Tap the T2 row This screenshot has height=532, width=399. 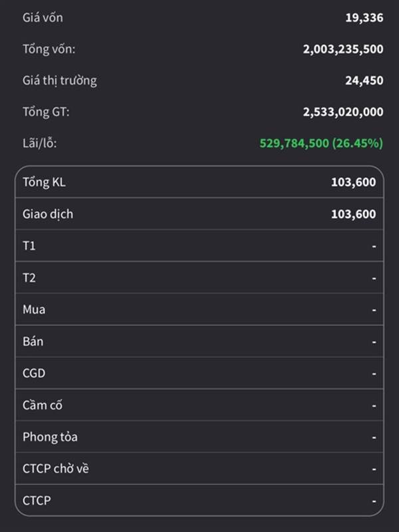199,278
